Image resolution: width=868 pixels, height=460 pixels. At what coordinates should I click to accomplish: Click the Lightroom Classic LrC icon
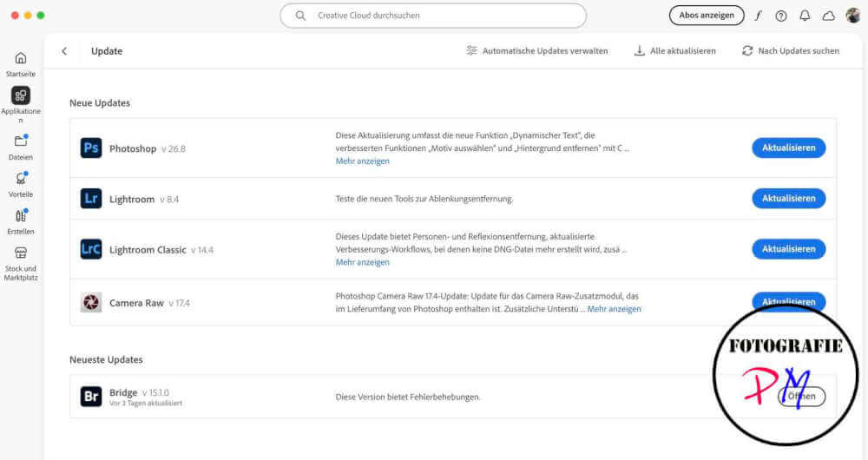(x=91, y=249)
